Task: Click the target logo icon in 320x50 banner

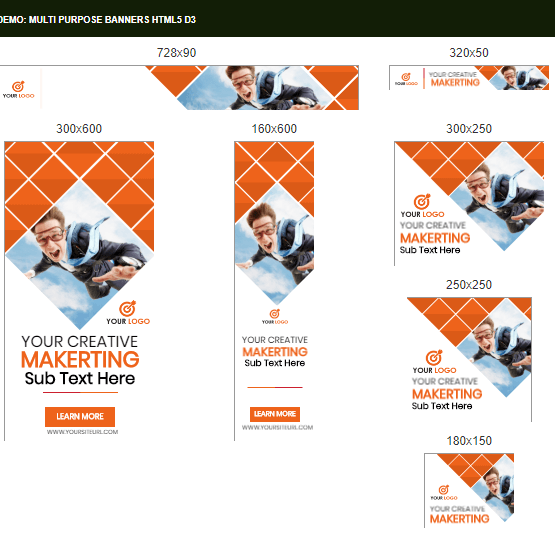Action: [406, 77]
